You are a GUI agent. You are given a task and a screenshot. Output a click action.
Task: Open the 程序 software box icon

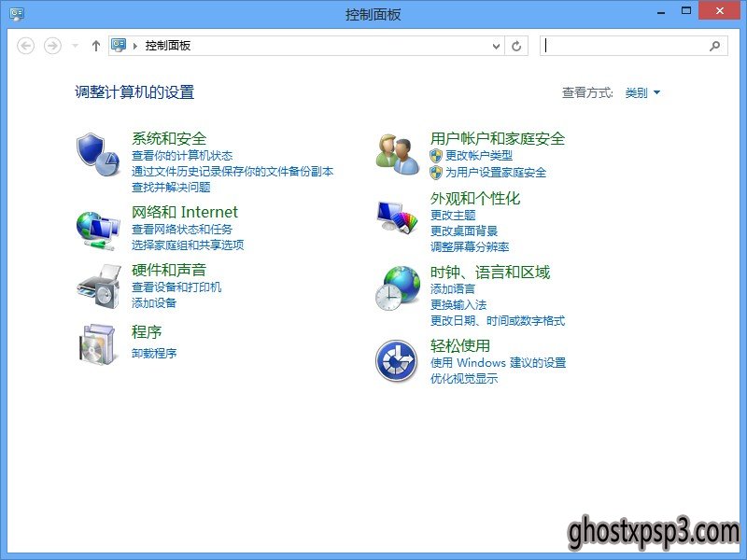[98, 344]
